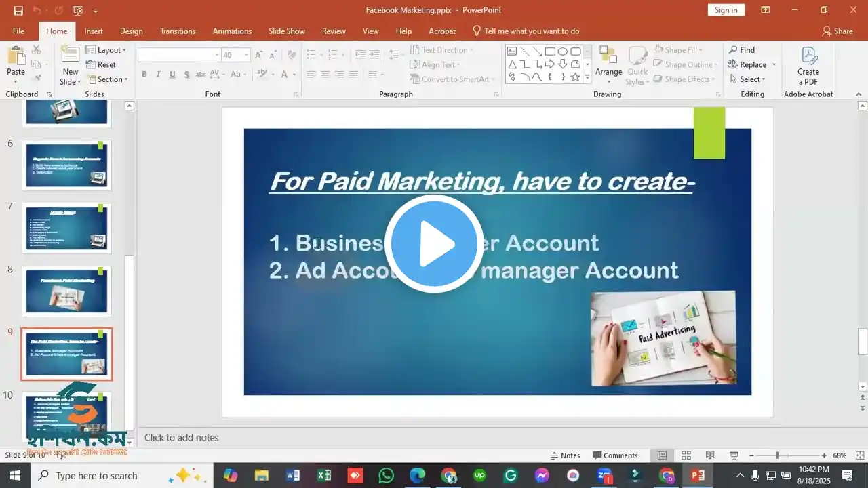The width and height of the screenshot is (868, 488).
Task: Click the Share button
Action: pos(837,31)
